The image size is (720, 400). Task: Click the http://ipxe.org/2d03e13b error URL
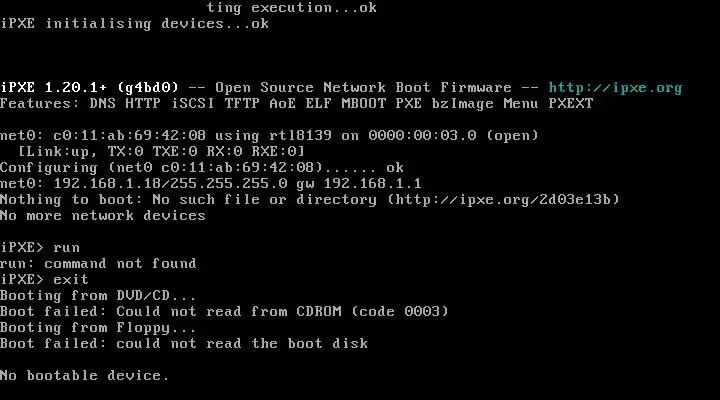coord(503,199)
